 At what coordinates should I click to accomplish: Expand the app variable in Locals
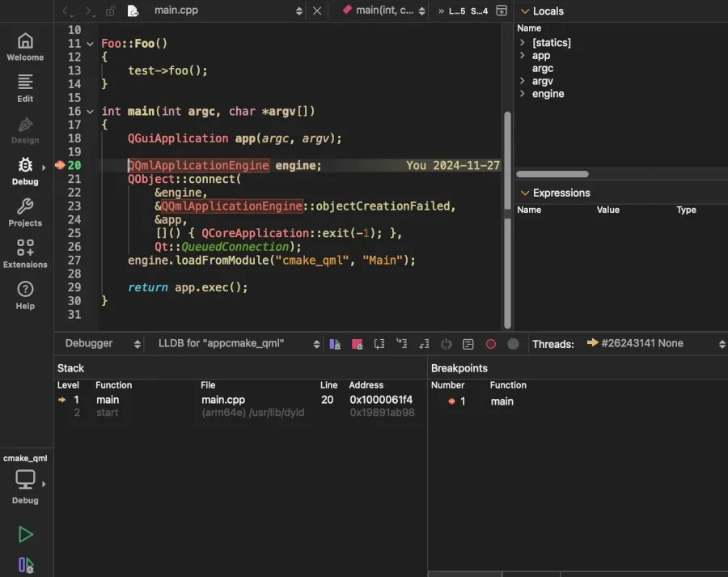521,55
